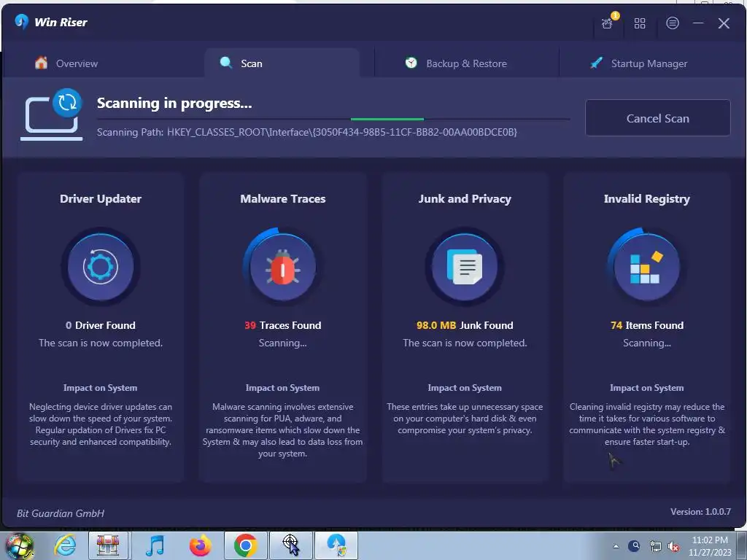Click the grid modules icon in title bar

pos(640,23)
